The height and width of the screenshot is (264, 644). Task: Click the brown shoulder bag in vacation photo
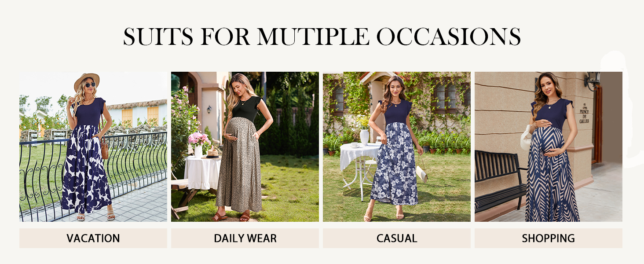[x=104, y=147]
